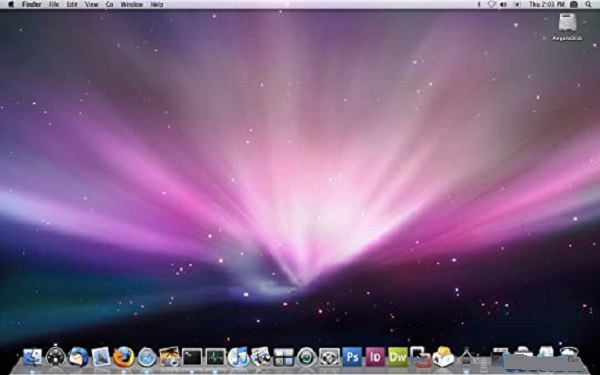Open Photoshop Ps icon in Dock
The height and width of the screenshot is (375, 600).
(x=352, y=357)
